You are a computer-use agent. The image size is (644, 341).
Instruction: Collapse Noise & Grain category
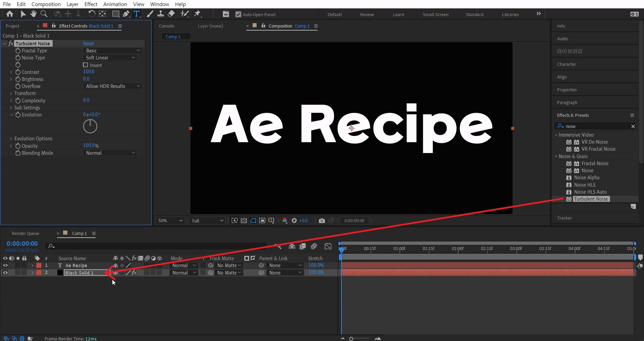pos(556,156)
